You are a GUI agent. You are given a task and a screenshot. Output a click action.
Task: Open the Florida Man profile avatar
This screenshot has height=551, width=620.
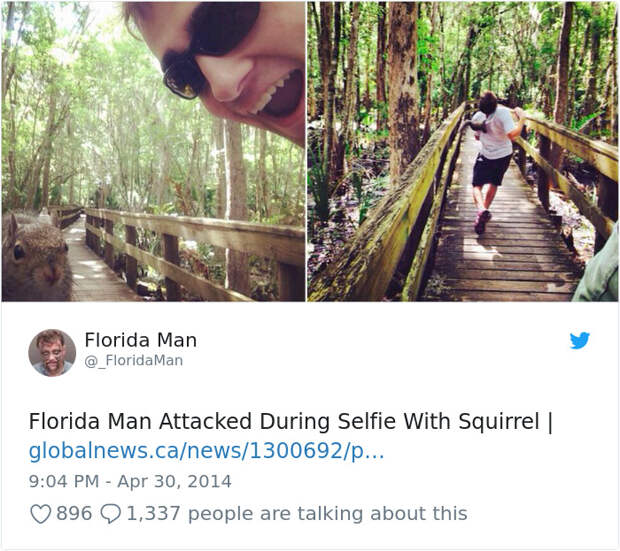click(x=52, y=352)
